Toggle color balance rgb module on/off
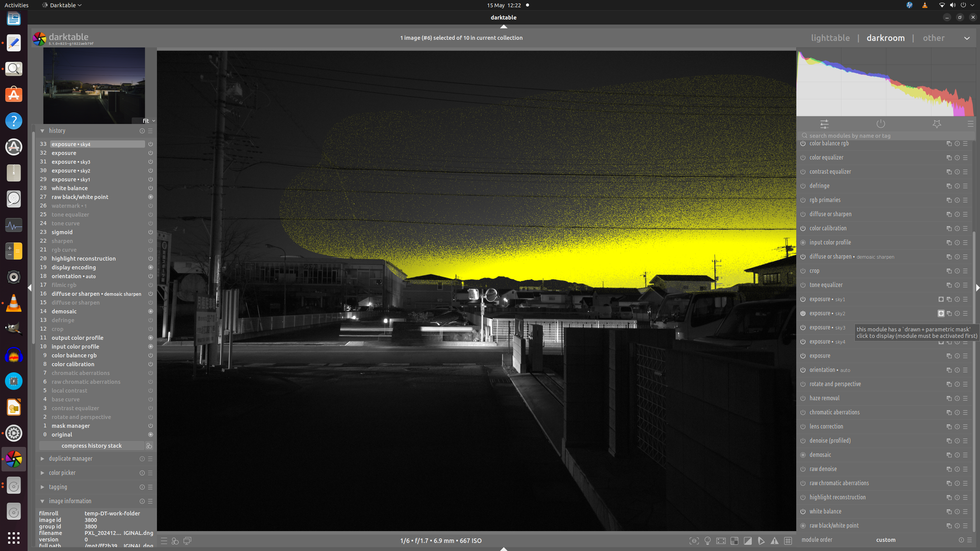Image resolution: width=980 pixels, height=551 pixels. [803, 143]
